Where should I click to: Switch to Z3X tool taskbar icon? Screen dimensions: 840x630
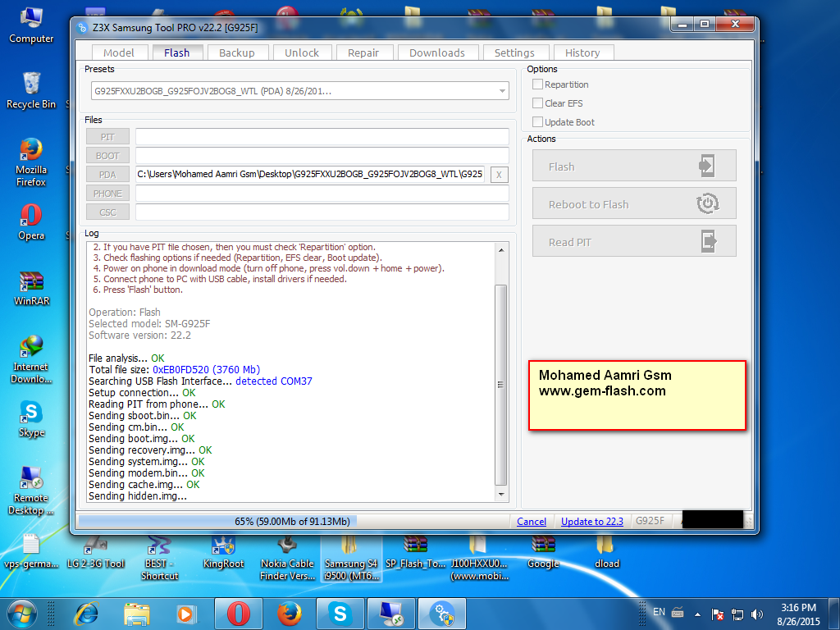(x=442, y=614)
